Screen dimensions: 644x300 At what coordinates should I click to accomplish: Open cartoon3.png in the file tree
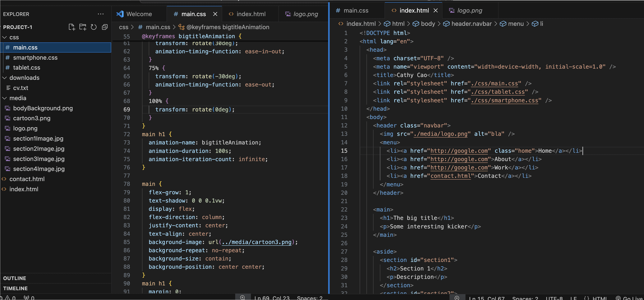click(56, 118)
